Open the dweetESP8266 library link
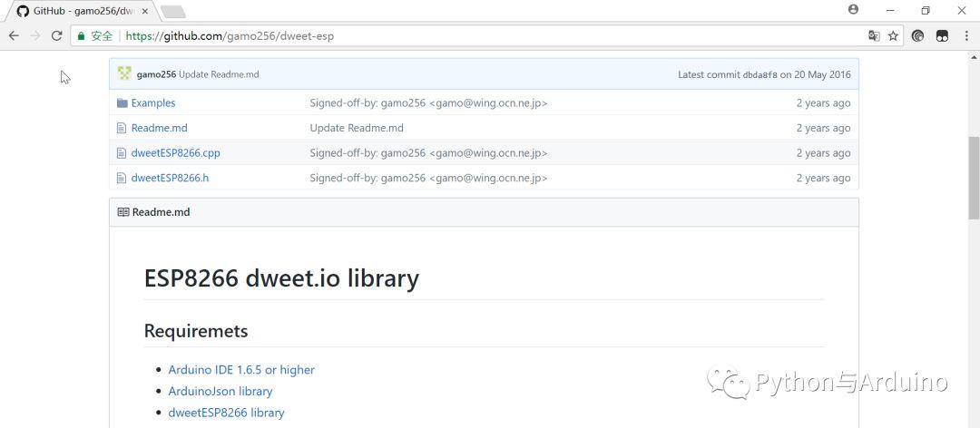This screenshot has width=980, height=428. pyautogui.click(x=226, y=413)
